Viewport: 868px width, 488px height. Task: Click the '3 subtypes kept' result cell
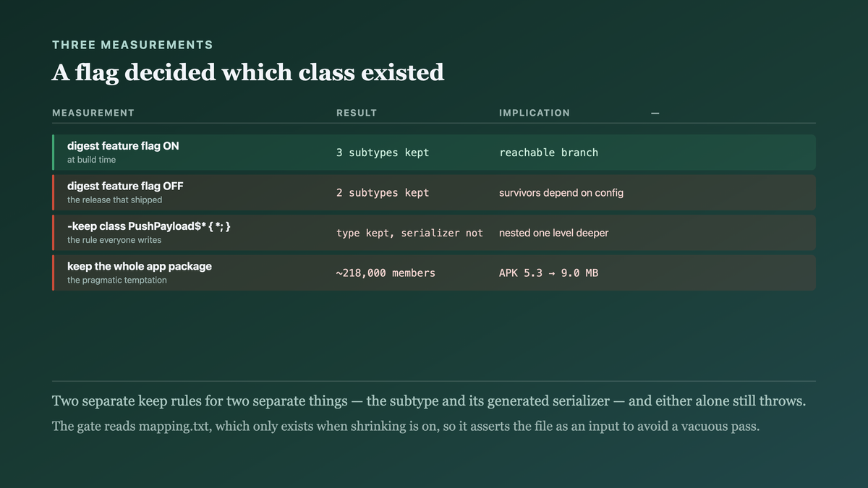pyautogui.click(x=383, y=153)
